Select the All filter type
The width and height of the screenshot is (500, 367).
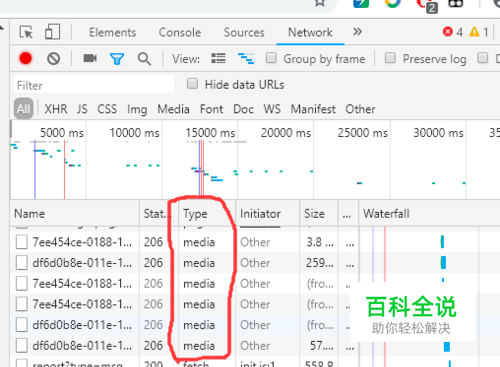24,109
